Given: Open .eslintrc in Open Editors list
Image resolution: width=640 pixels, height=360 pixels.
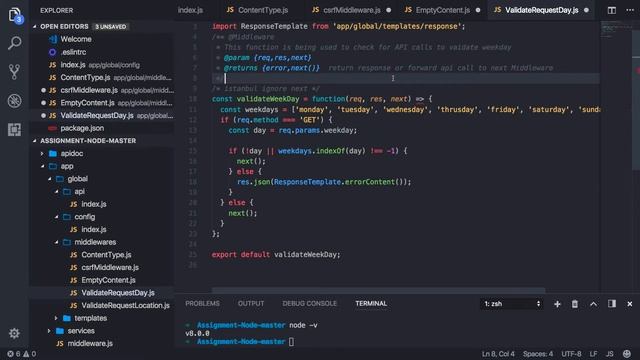Looking at the screenshot, I should click(x=73, y=52).
